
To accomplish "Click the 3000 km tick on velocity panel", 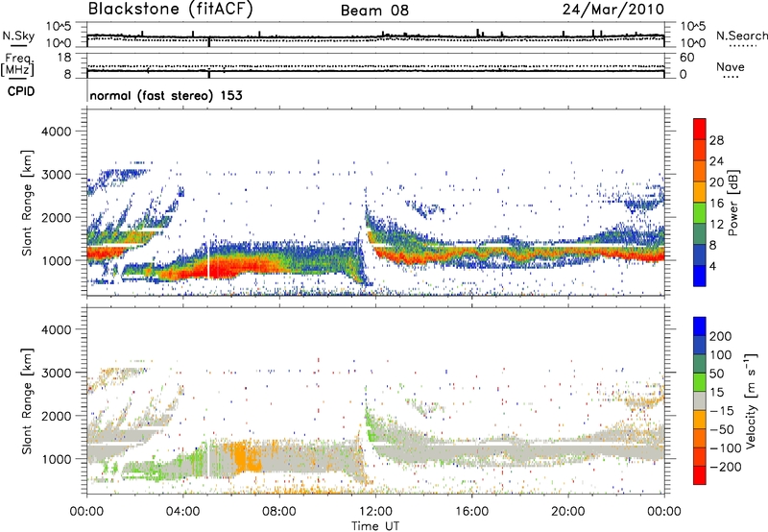I will [56, 373].
